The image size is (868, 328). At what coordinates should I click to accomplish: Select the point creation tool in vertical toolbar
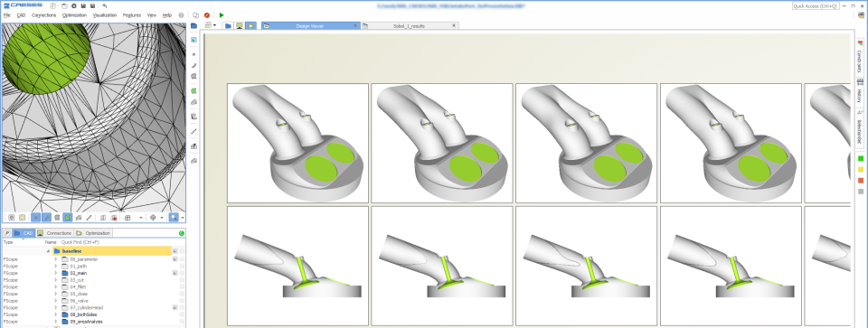pyautogui.click(x=193, y=54)
